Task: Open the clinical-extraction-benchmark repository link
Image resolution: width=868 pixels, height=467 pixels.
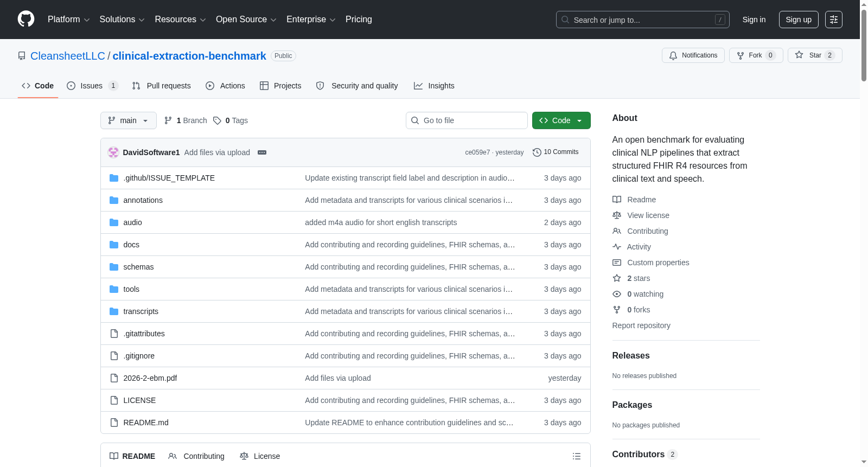Action: point(189,56)
